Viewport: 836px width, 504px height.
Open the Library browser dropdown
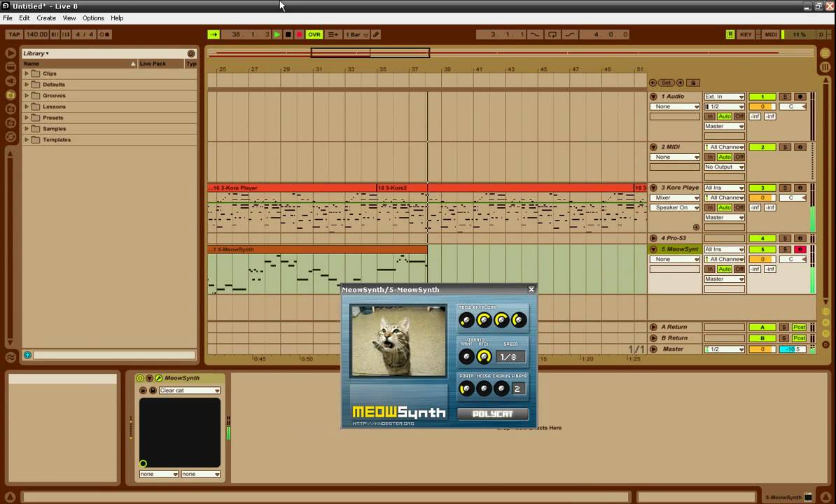36,53
